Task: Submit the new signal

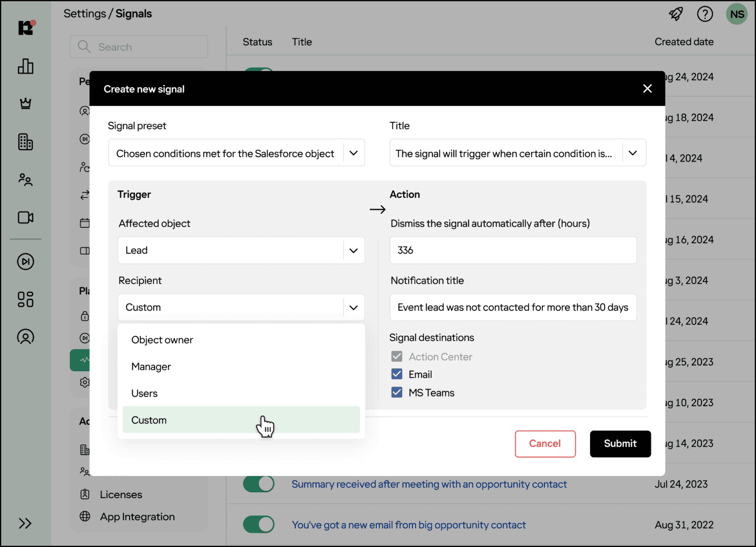Action: click(620, 444)
